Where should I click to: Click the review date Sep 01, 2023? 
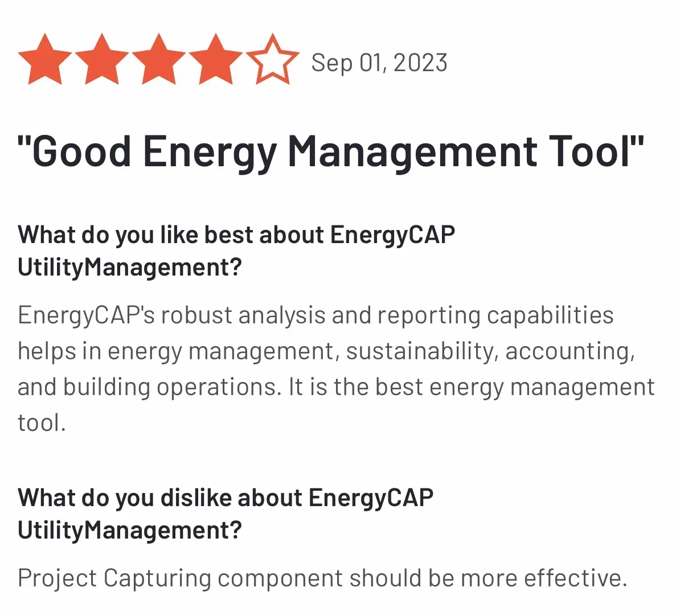point(379,63)
